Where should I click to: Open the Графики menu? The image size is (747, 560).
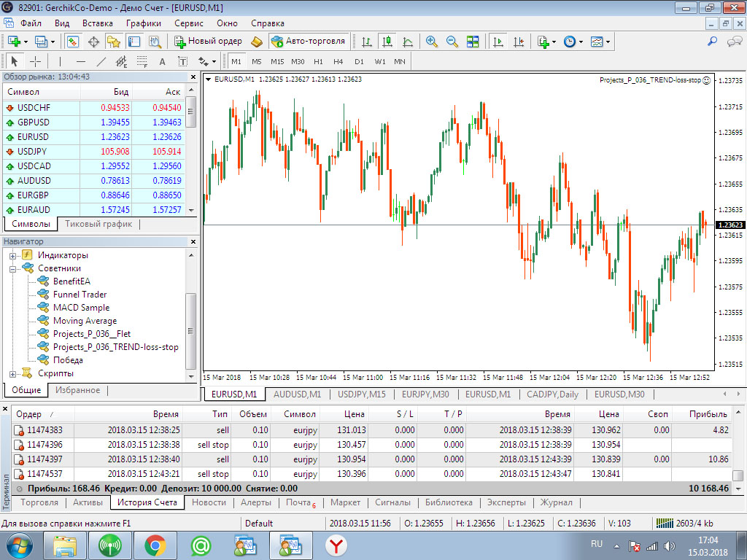144,23
